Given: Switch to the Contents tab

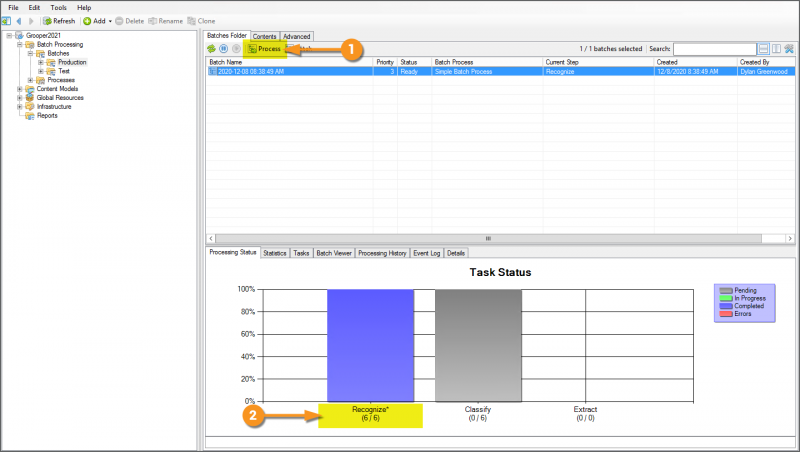Looking at the screenshot, I should pos(264,36).
